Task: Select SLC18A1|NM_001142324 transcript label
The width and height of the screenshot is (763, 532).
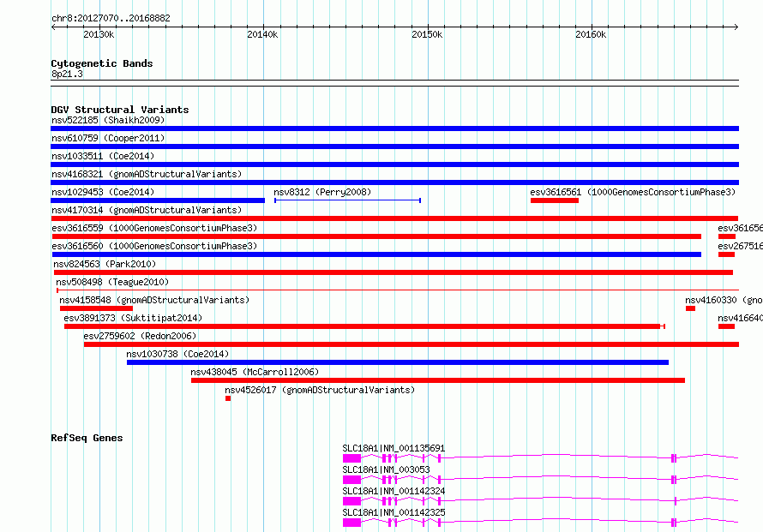Action: (x=394, y=491)
